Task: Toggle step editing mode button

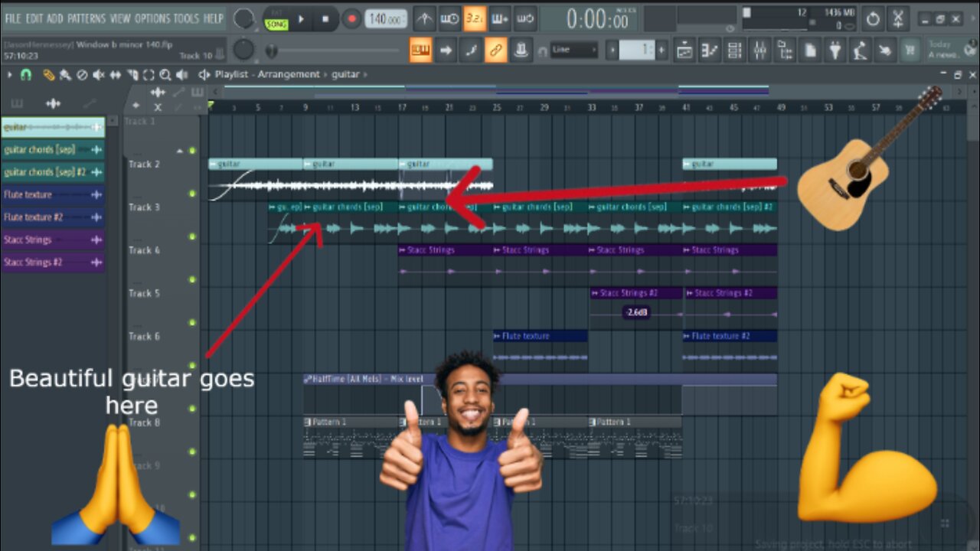Action: [x=471, y=51]
